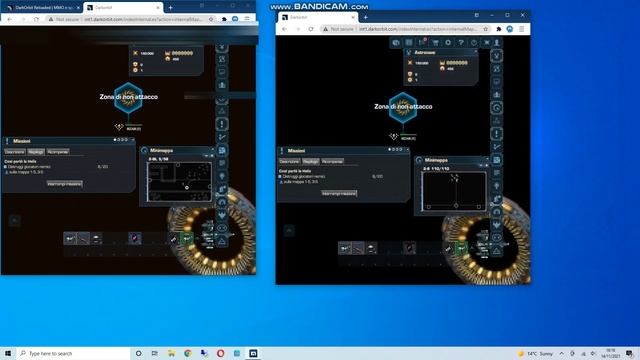Toggle the missions exclamation sidebar icon in left game

222,124
